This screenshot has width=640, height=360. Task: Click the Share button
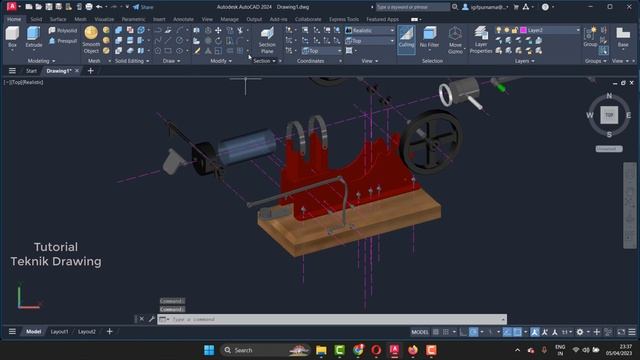[143, 7]
